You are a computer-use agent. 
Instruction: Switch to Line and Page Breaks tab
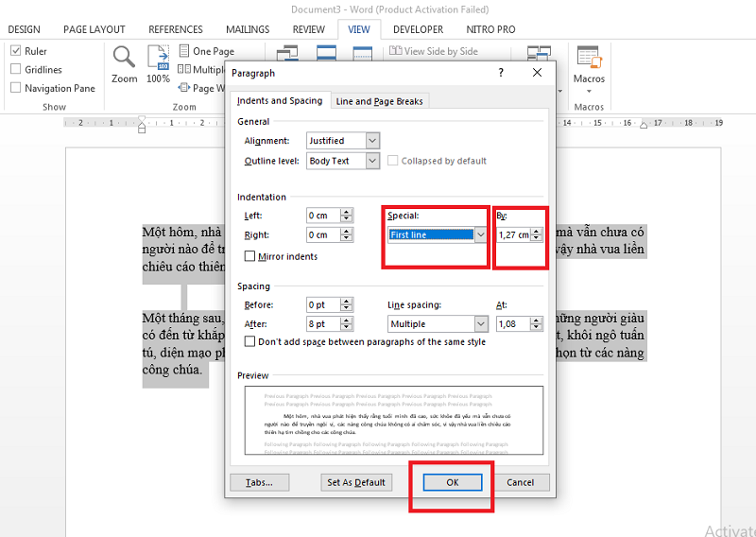(380, 101)
